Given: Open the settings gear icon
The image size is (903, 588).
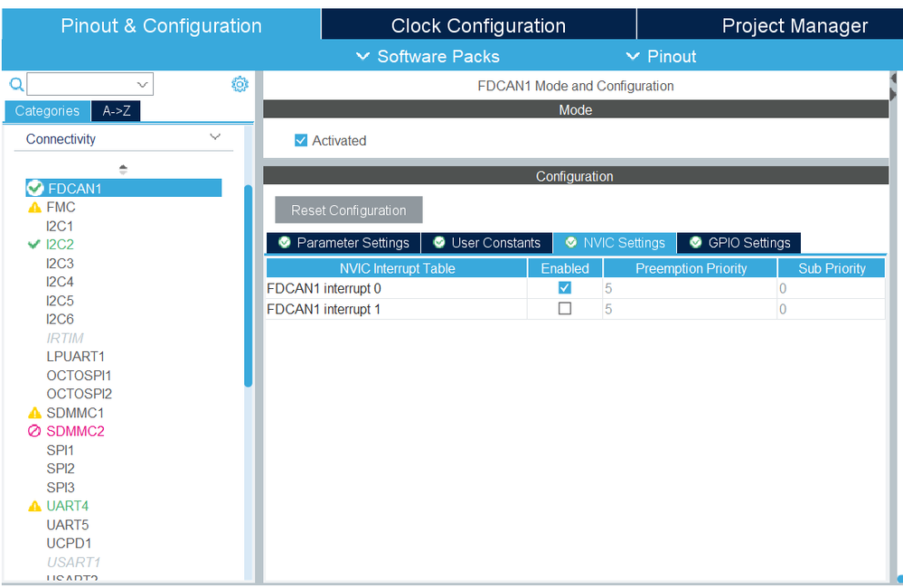Looking at the screenshot, I should click(x=240, y=84).
